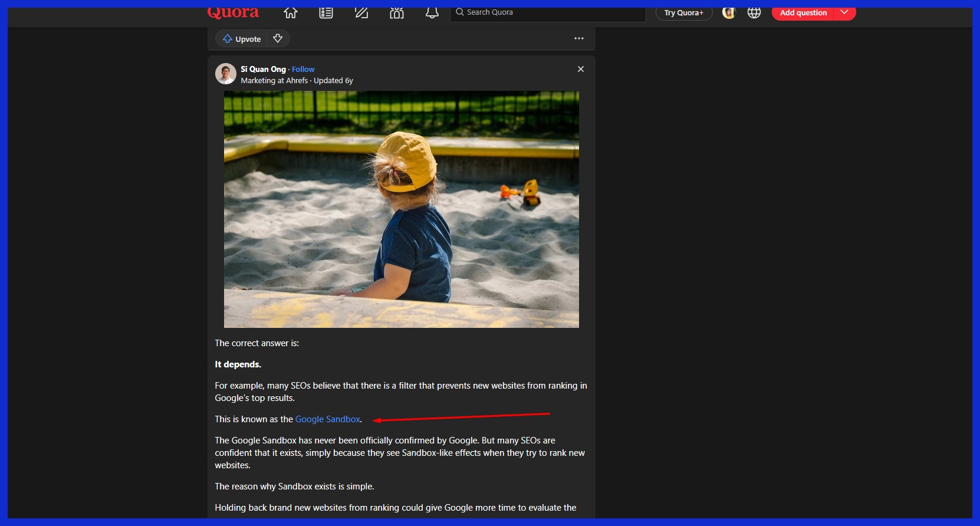Open the Following feed icon

click(326, 13)
